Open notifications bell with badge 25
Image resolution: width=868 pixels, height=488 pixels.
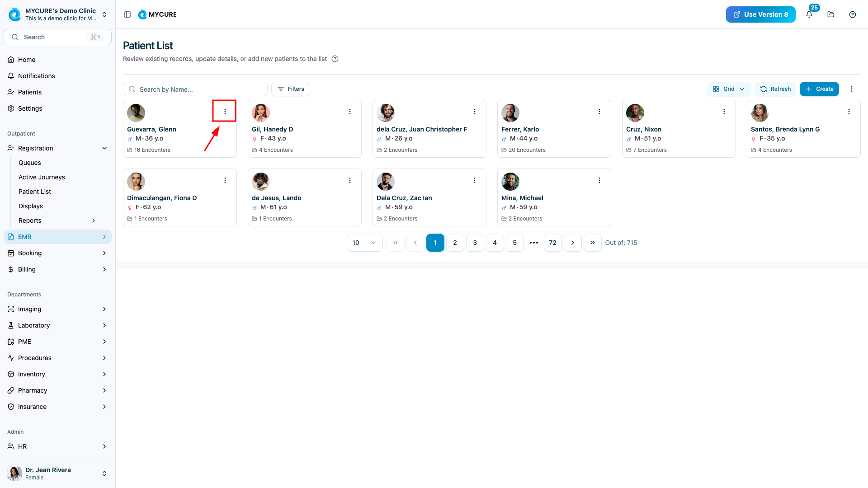click(x=809, y=14)
